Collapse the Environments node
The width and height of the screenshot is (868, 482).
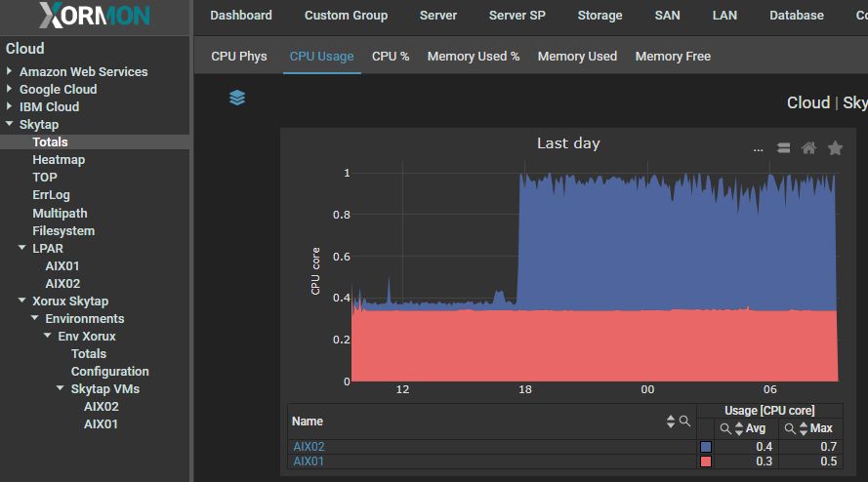[x=35, y=318]
